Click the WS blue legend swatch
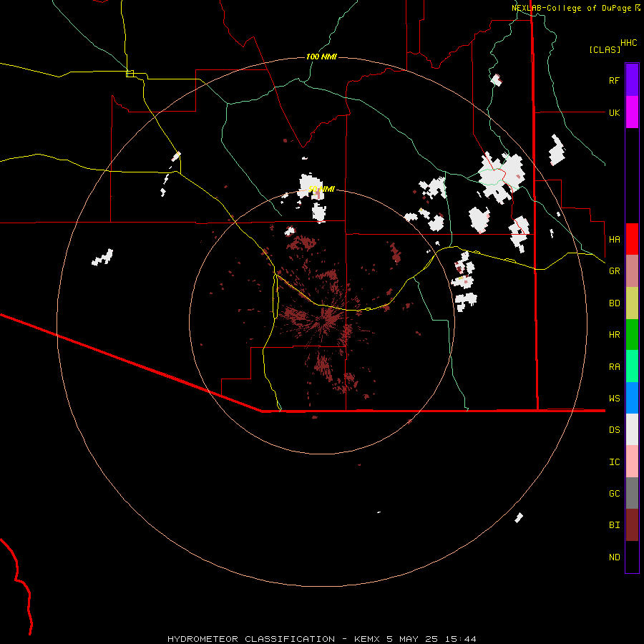The image size is (644, 644). coord(632,398)
